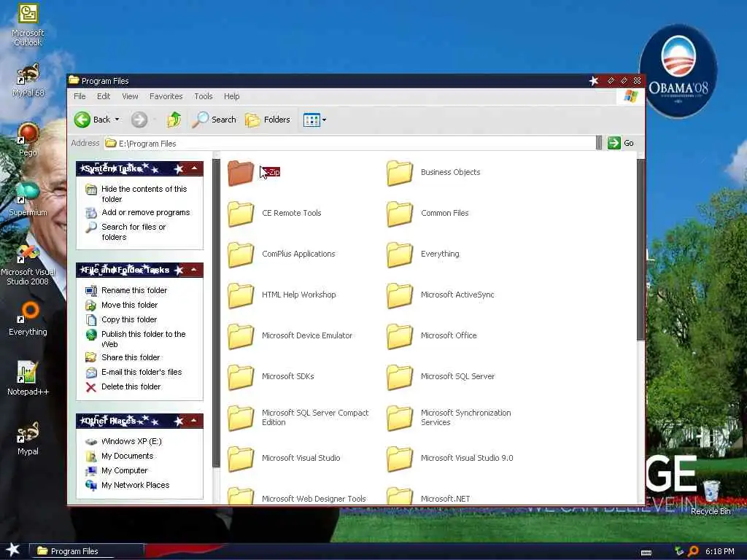The image size is (747, 560).
Task: Select the Business Objects folder
Action: pos(434,172)
